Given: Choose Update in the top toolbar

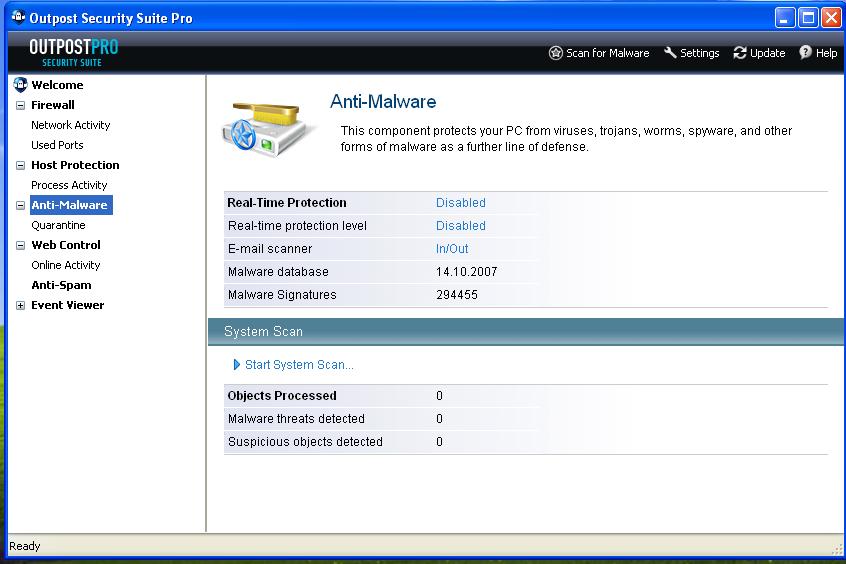Looking at the screenshot, I should (759, 53).
